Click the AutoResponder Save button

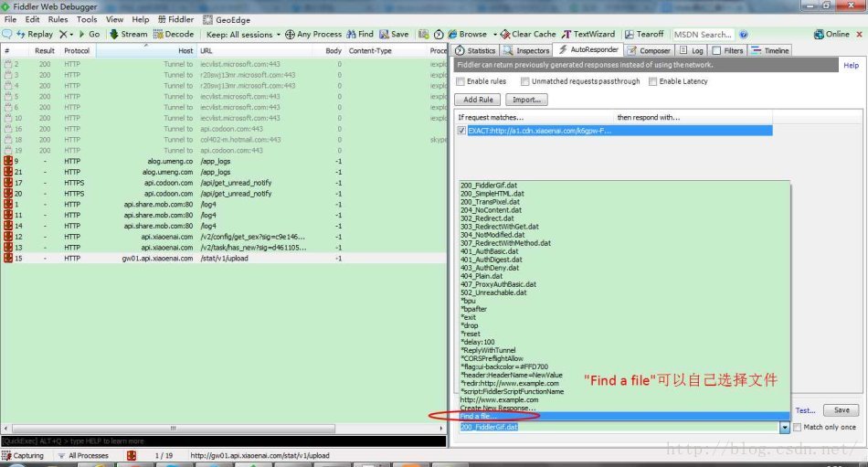coord(842,410)
